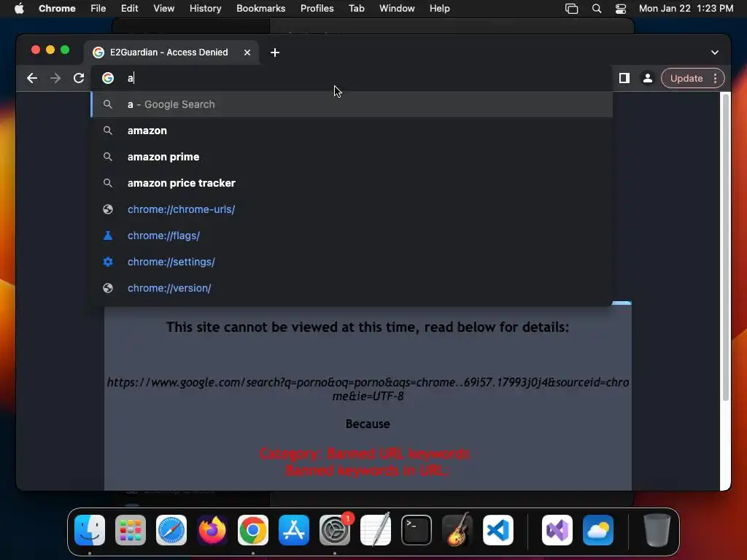747x560 pixels.
Task: Open App Store from the Dock
Action: click(294, 530)
